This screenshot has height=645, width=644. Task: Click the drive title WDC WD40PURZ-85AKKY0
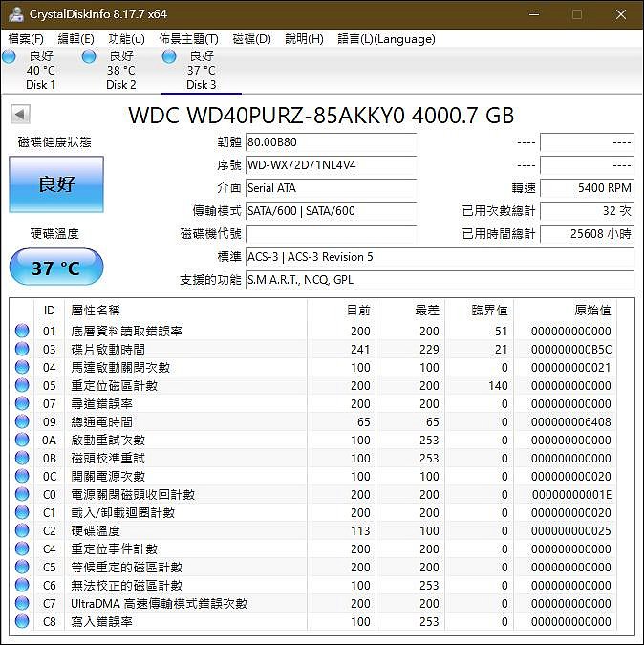tap(321, 116)
